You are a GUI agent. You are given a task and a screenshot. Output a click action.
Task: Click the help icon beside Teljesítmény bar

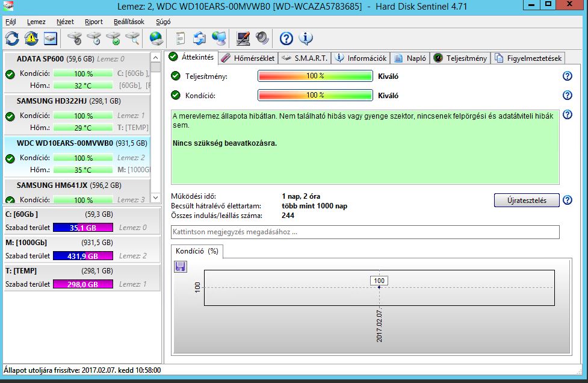click(x=568, y=76)
